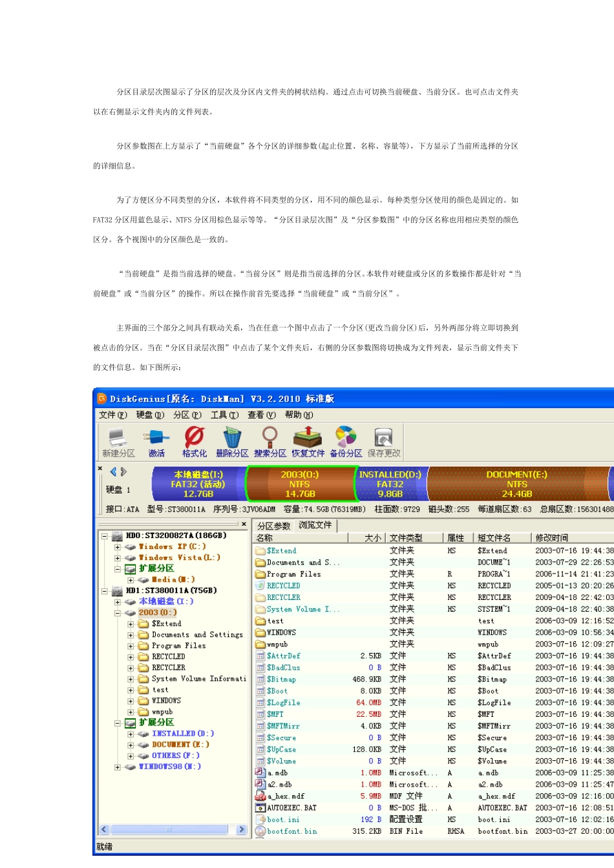Click the 大小 column header
Viewport: 614px width, 868px height.
pyautogui.click(x=372, y=538)
